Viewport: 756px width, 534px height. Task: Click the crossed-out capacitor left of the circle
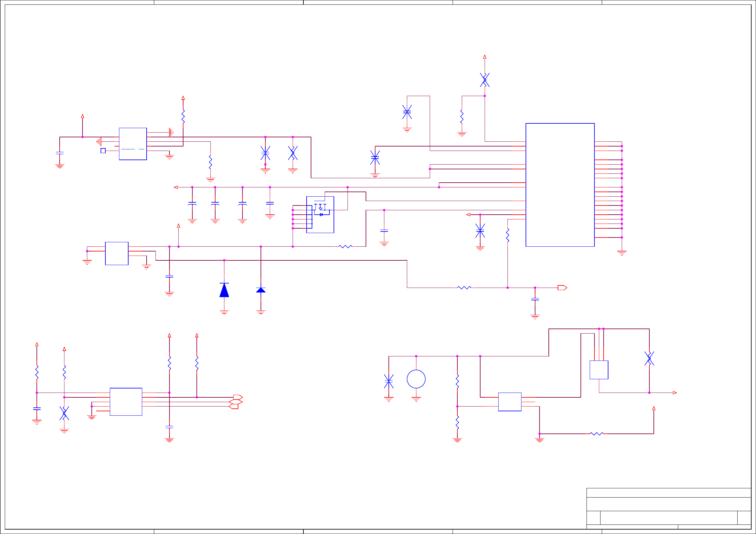(x=388, y=381)
